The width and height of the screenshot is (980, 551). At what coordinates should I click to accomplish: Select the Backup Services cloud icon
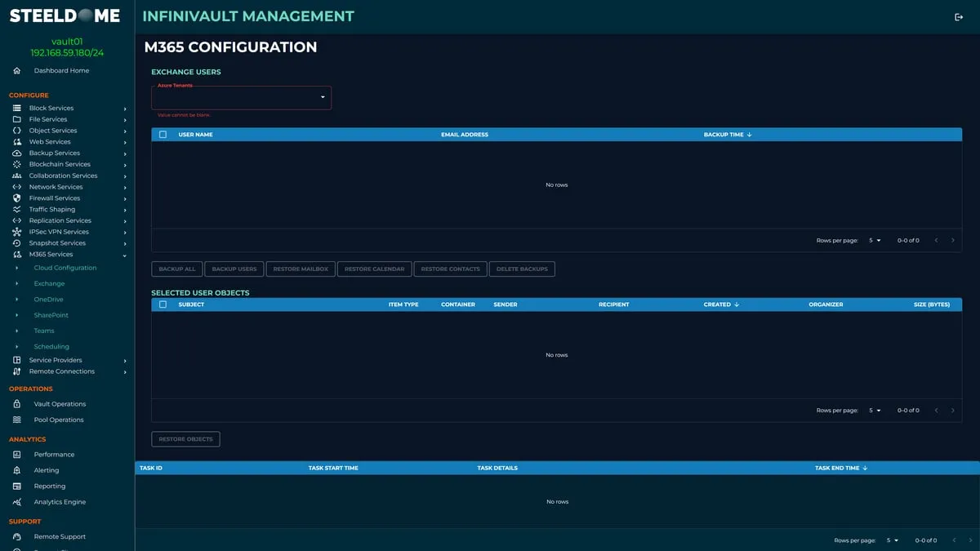[x=16, y=153]
